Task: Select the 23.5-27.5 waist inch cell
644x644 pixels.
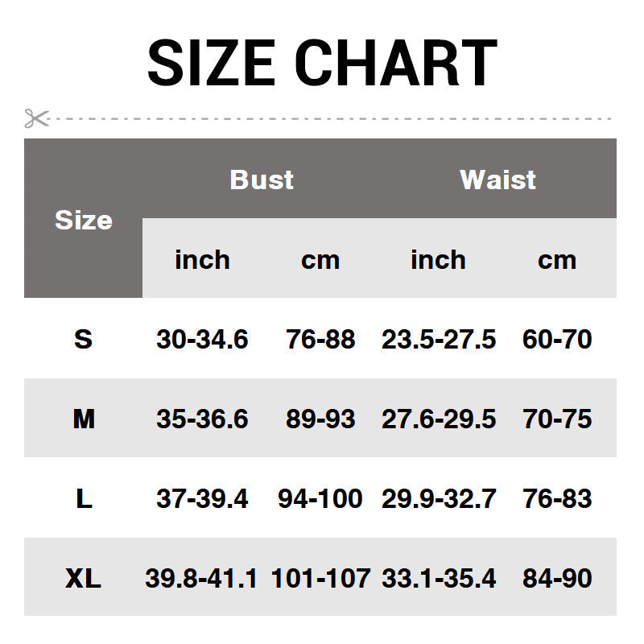Action: click(x=439, y=339)
